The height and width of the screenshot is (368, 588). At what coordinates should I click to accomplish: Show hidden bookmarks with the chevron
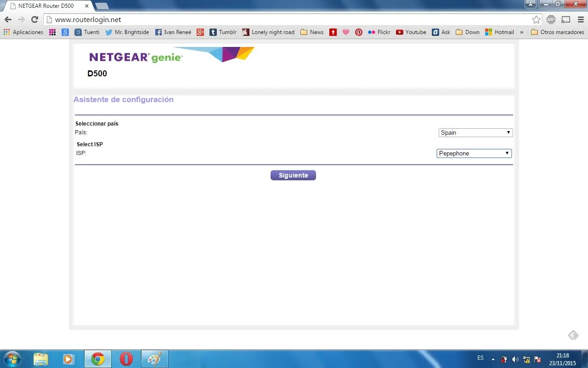(521, 32)
